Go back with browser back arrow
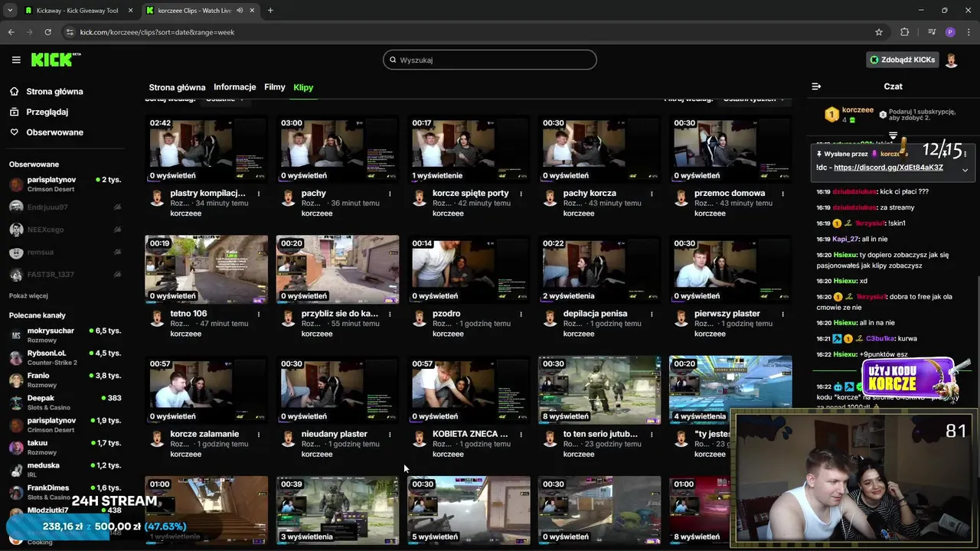Screen dimensions: 980x551 11,32
